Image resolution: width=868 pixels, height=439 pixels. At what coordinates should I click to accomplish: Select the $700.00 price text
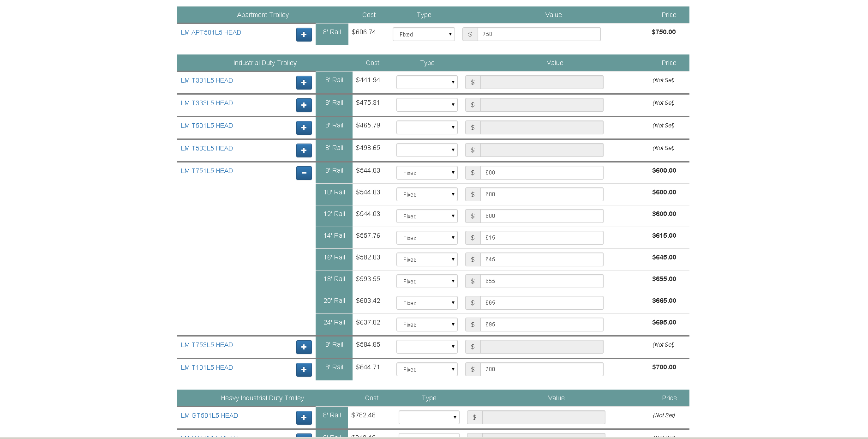(x=664, y=367)
